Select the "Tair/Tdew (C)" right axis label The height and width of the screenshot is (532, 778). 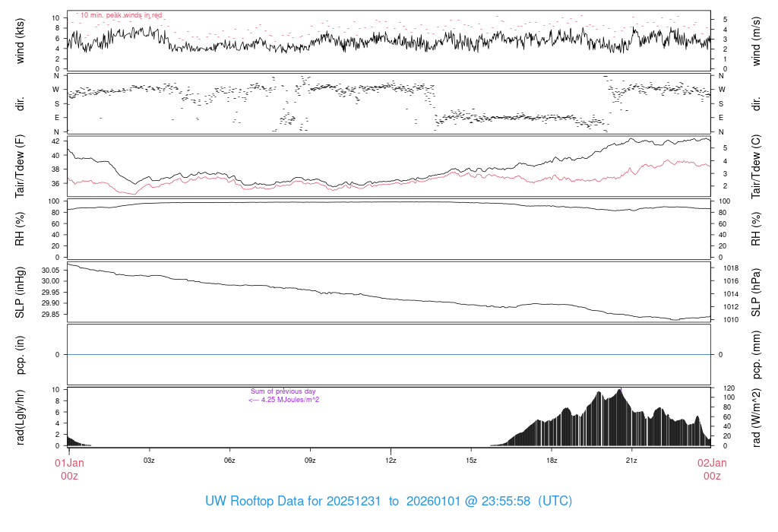(x=756, y=166)
